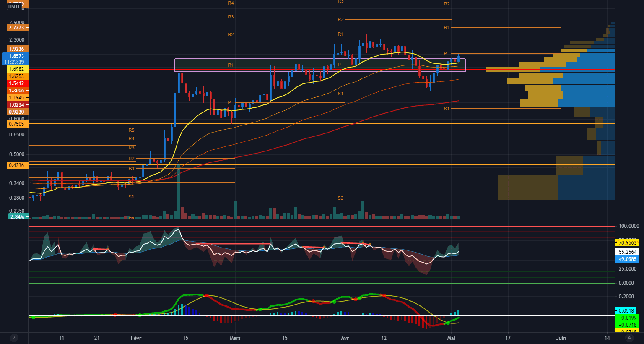Click the 2.84M volume label

pyautogui.click(x=18, y=216)
